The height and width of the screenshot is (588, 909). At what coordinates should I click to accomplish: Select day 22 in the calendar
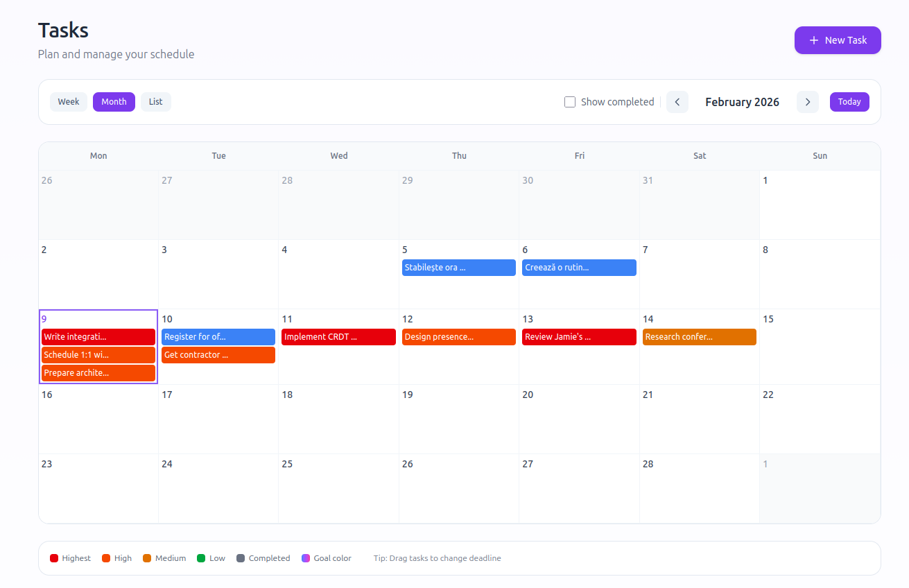tap(820, 419)
